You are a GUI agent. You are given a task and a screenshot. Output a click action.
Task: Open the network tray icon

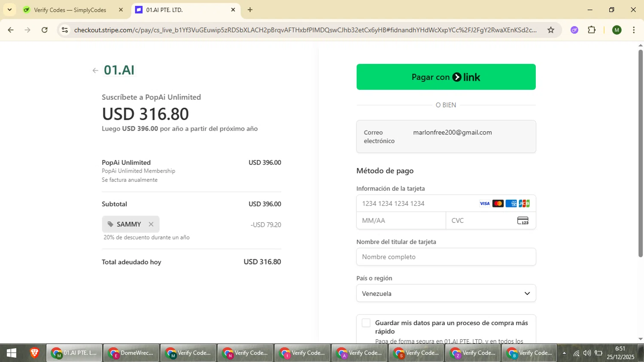[576, 353]
